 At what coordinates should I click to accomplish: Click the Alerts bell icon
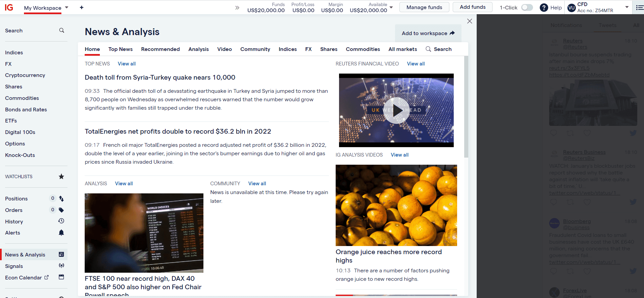point(61,233)
